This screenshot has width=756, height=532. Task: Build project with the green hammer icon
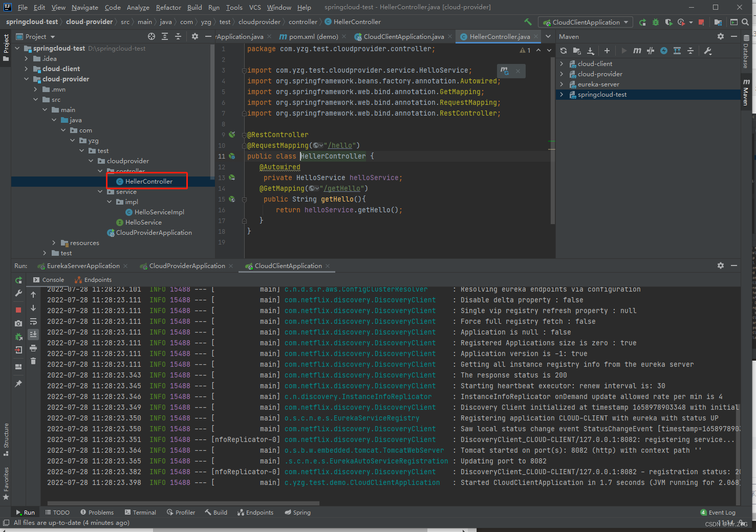(x=528, y=22)
